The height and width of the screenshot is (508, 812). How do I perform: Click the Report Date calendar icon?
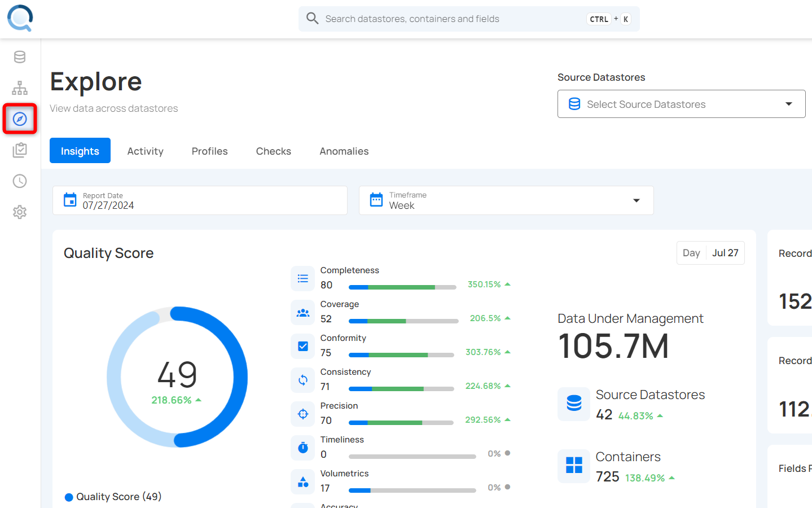click(x=70, y=200)
